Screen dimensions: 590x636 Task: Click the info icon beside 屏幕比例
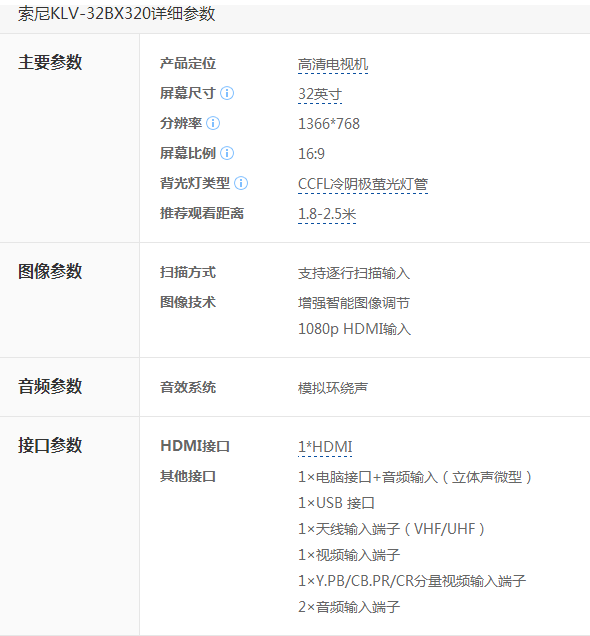(227, 153)
